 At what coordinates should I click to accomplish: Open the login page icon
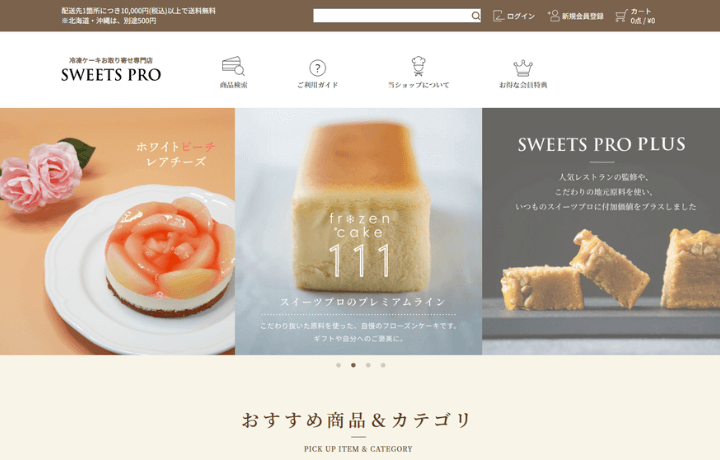coord(499,16)
